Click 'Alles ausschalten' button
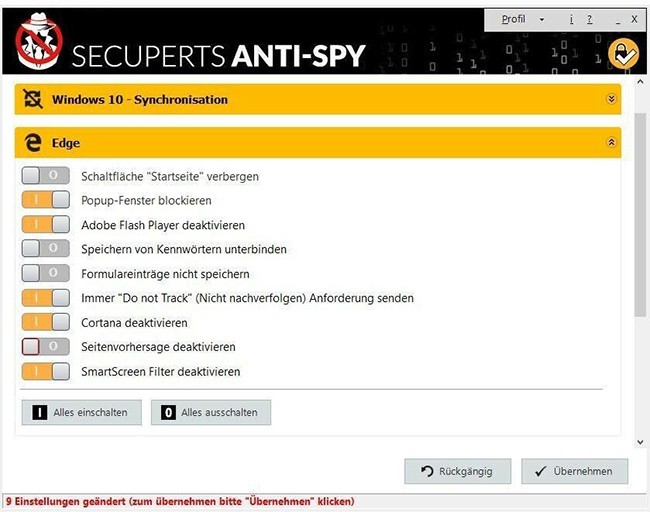650x512 pixels. [210, 412]
